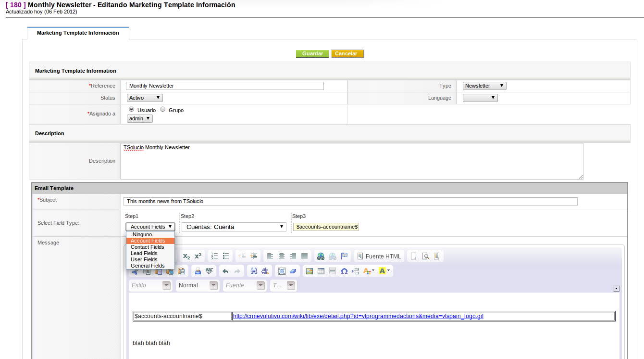
Task: Insert a special character with omega icon
Action: click(x=344, y=271)
